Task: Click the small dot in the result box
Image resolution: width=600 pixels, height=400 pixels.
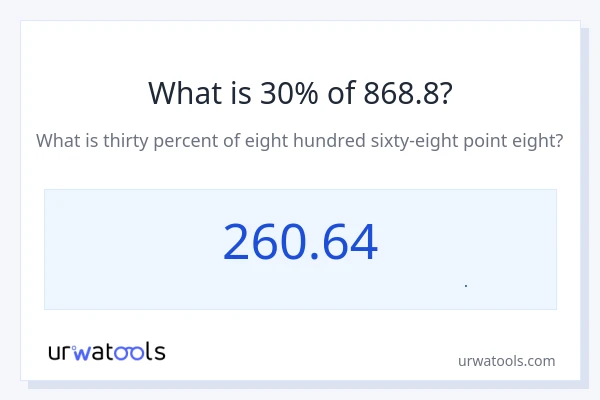Action: coord(466,286)
